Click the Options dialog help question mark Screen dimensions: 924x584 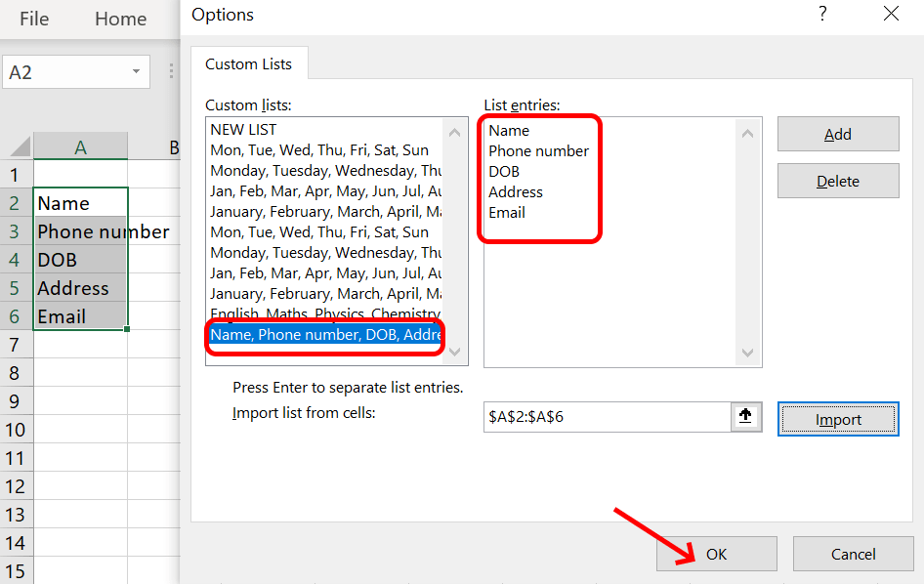[x=822, y=14]
